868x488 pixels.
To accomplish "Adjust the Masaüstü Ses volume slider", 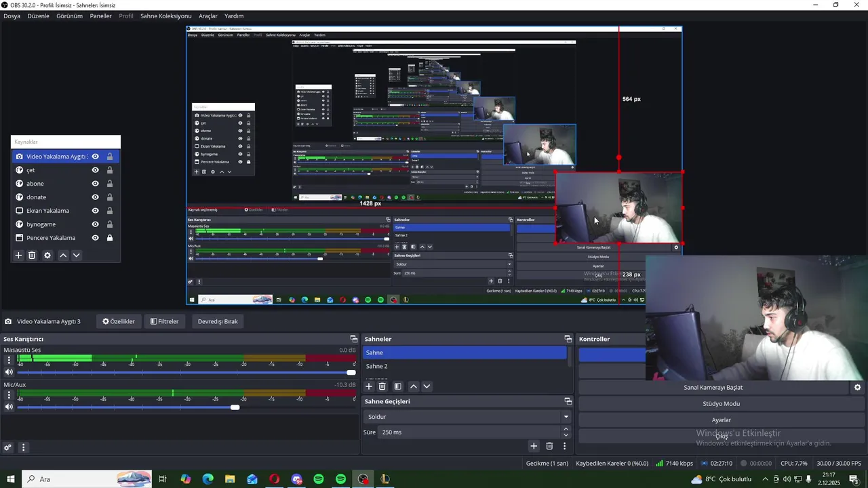I will (351, 372).
